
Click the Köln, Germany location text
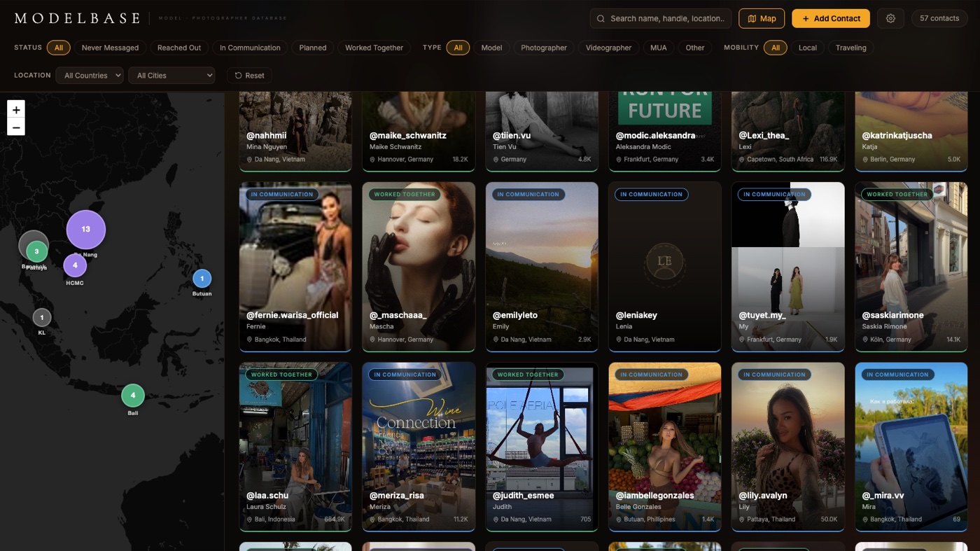click(891, 340)
